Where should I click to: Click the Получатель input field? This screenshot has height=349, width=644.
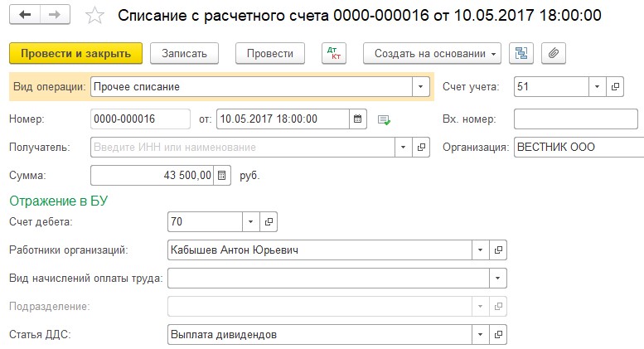(240, 147)
